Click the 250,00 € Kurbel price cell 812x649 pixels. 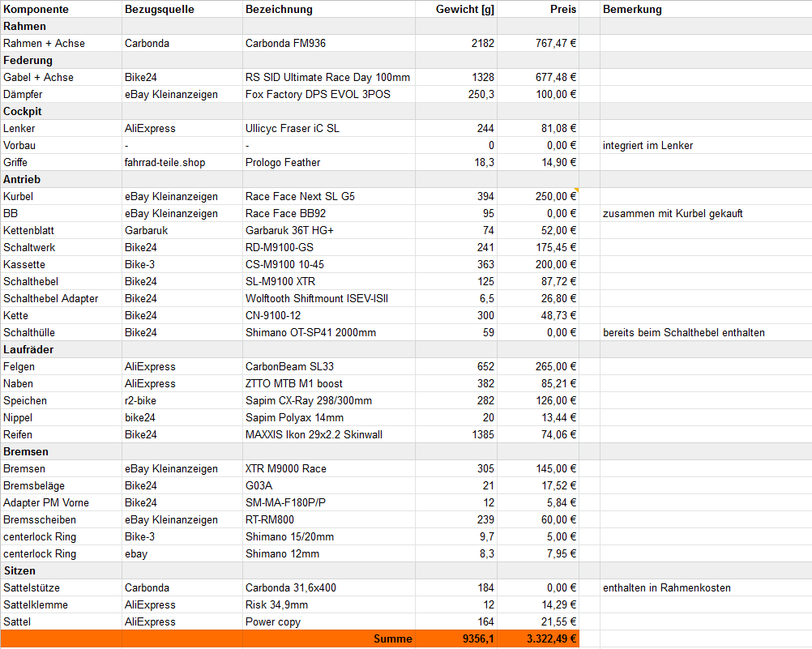tap(538, 196)
